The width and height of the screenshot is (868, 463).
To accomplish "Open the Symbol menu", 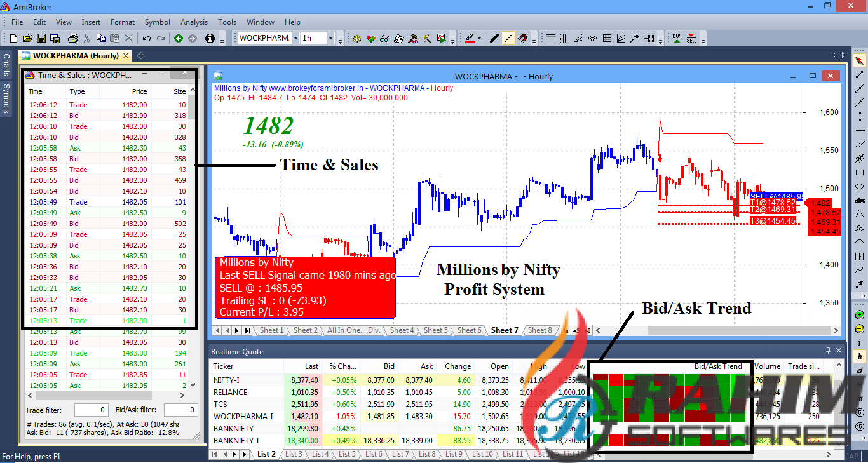I will (x=158, y=22).
